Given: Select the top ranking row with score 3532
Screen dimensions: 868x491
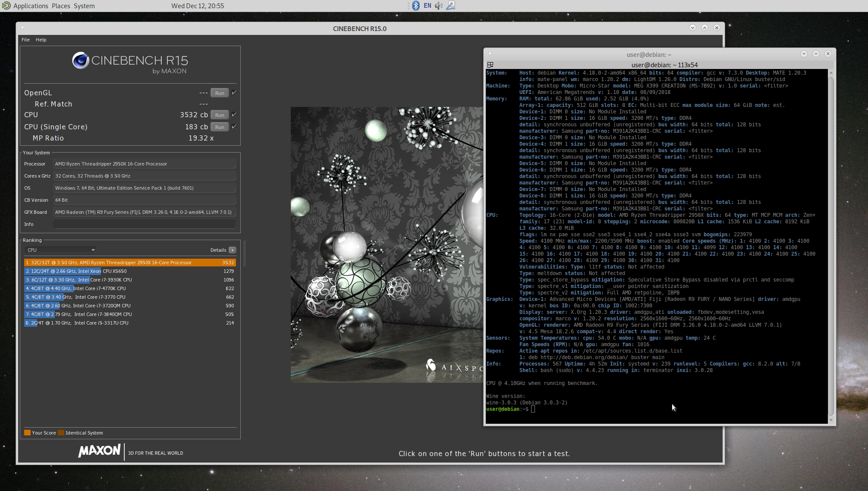Looking at the screenshot, I should pos(130,263).
